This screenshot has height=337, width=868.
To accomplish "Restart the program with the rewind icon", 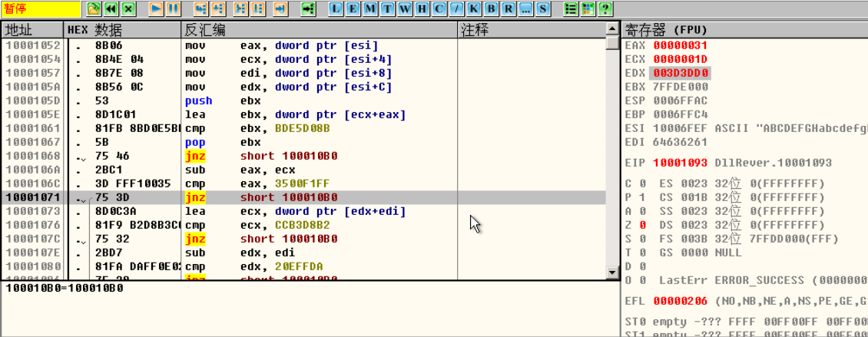I will (111, 8).
